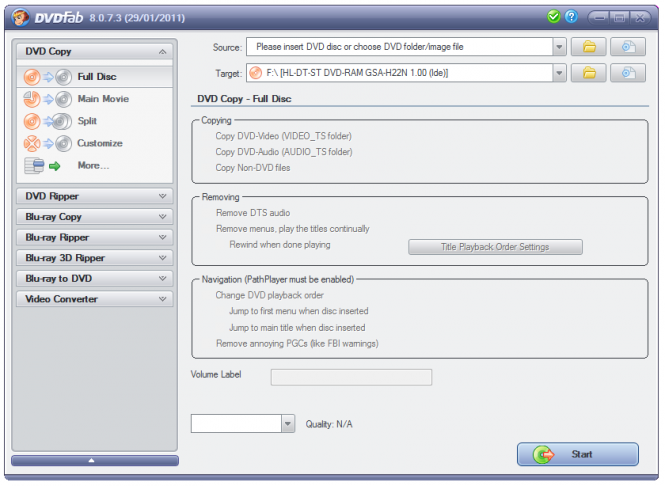Click the Split disc mode icon

48,121
